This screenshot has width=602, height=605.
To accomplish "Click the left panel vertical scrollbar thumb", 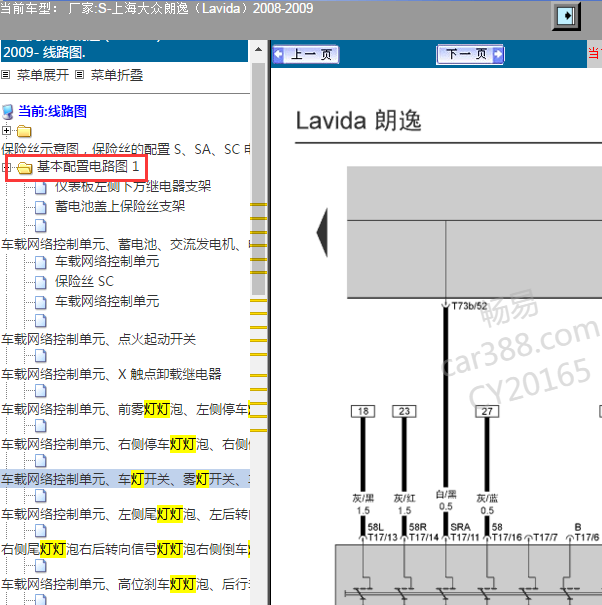I will pyautogui.click(x=259, y=179).
